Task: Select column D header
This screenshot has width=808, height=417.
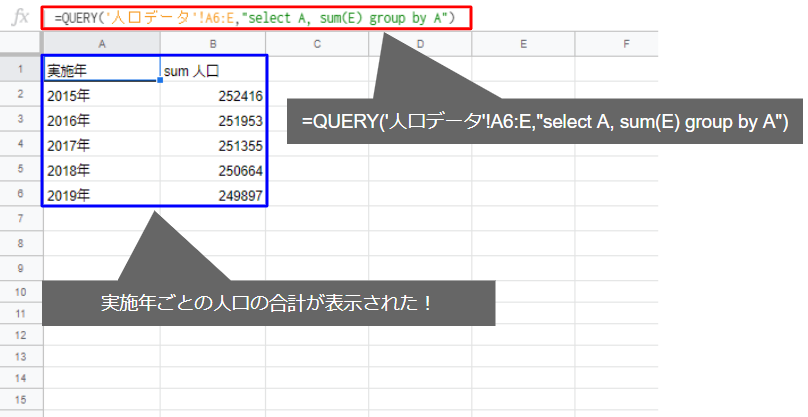Action: (420, 44)
